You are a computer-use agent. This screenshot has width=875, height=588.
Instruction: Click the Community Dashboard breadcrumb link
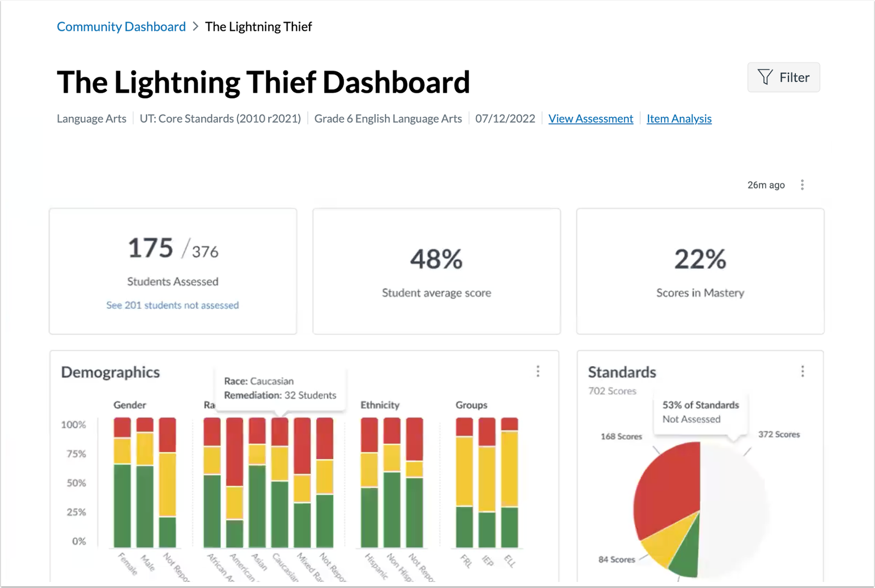pos(121,27)
